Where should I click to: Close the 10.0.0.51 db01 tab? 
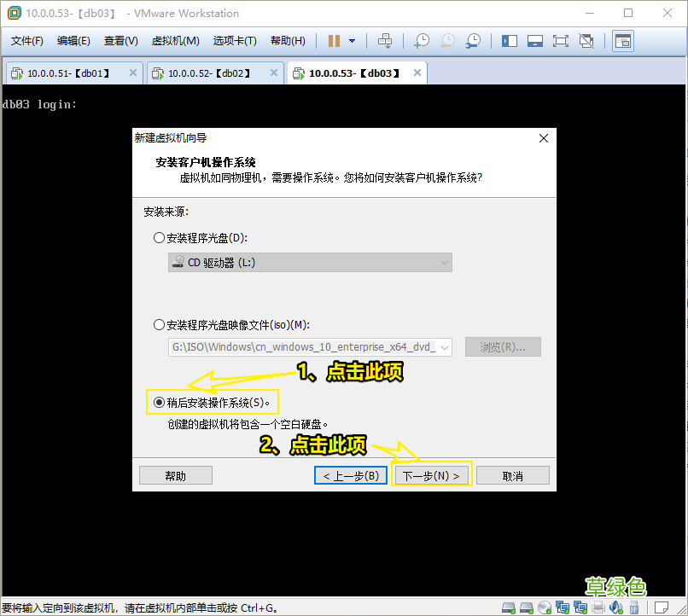133,73
